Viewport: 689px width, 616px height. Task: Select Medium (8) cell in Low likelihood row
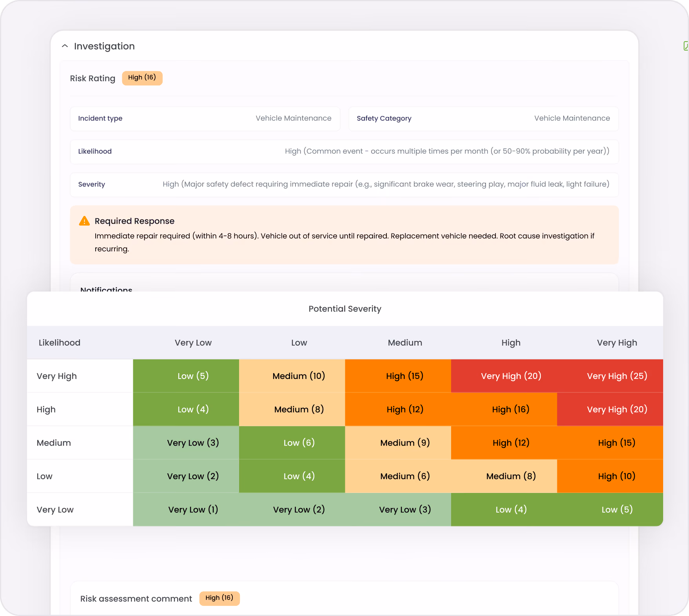click(504, 476)
